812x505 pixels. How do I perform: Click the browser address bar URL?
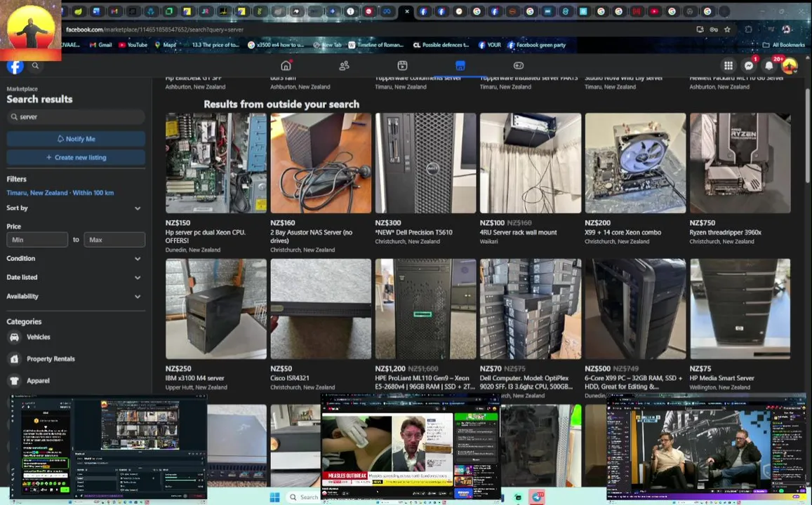pyautogui.click(x=154, y=29)
